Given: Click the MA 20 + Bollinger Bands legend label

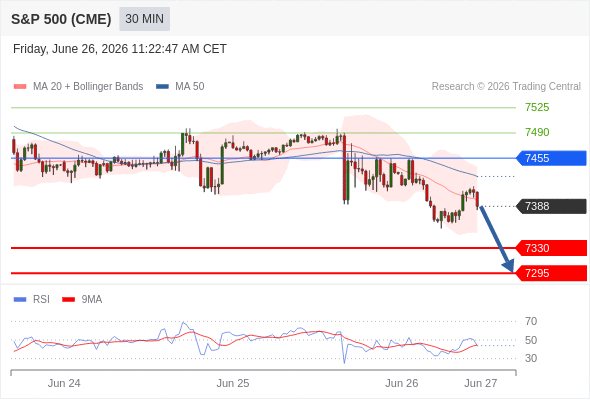Looking at the screenshot, I should pos(88,87).
